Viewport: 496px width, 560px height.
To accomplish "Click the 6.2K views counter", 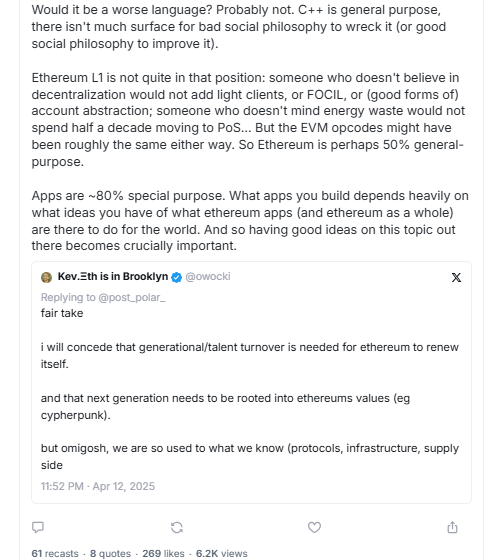I will [x=221, y=554].
